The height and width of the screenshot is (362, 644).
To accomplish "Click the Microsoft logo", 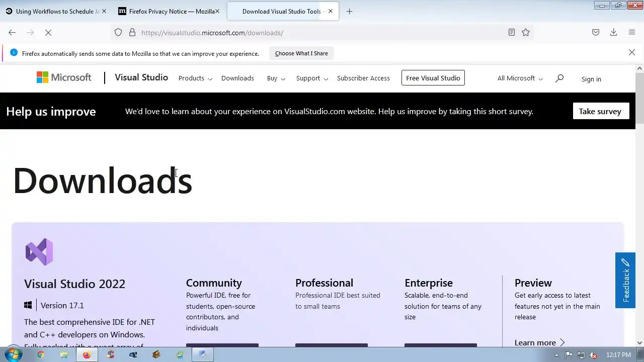I will (64, 77).
